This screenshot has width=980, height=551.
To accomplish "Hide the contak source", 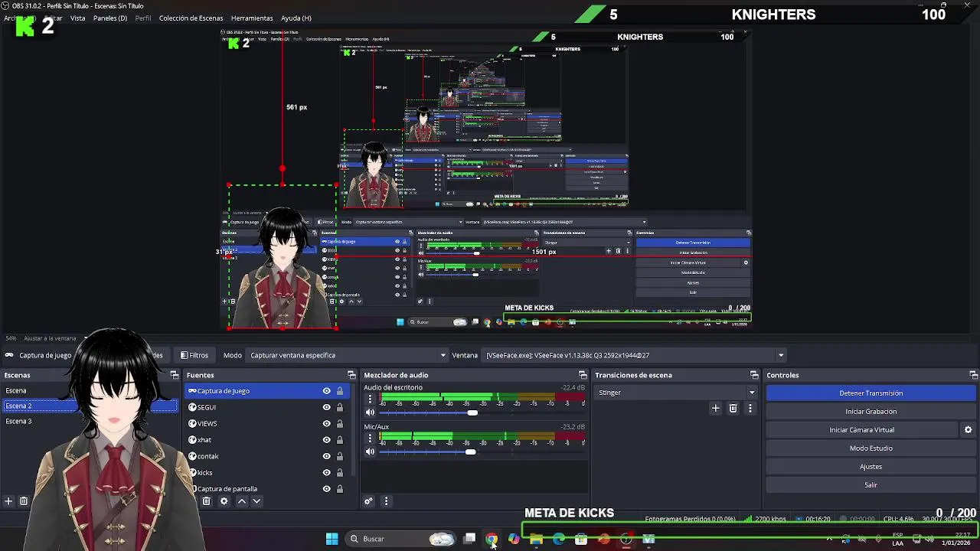I will tap(326, 456).
